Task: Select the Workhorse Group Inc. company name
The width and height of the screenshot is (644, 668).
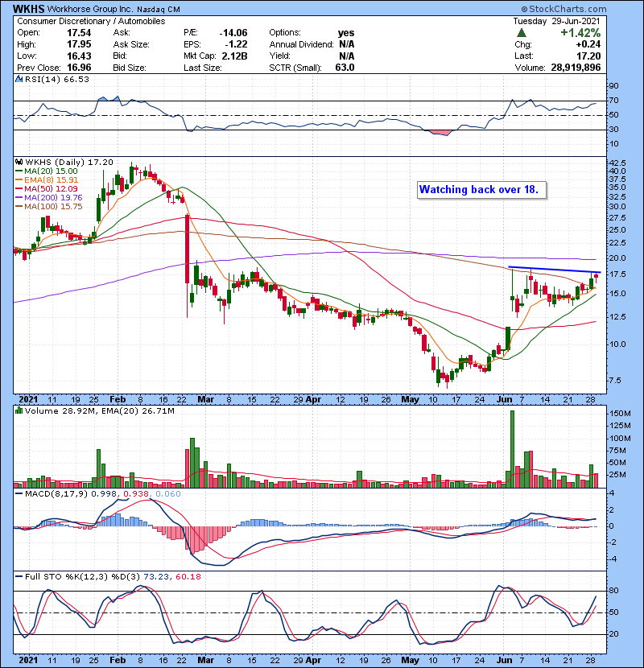Action: click(x=89, y=9)
